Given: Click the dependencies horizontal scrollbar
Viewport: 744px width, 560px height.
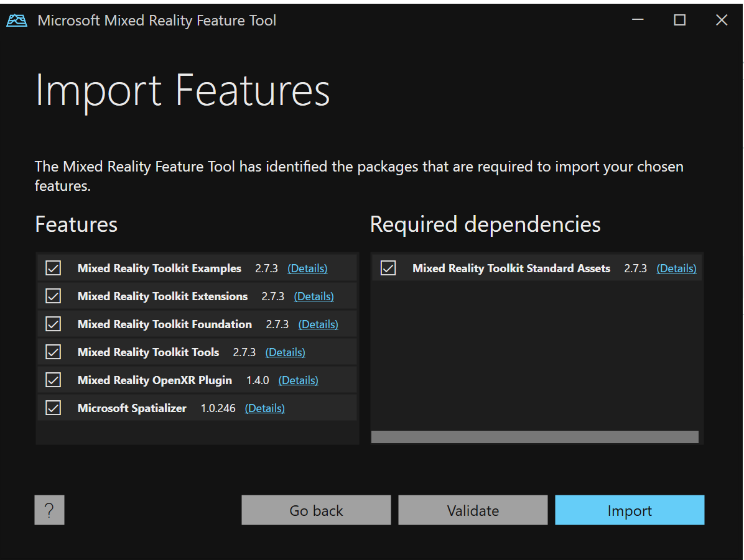Looking at the screenshot, I should [535, 437].
